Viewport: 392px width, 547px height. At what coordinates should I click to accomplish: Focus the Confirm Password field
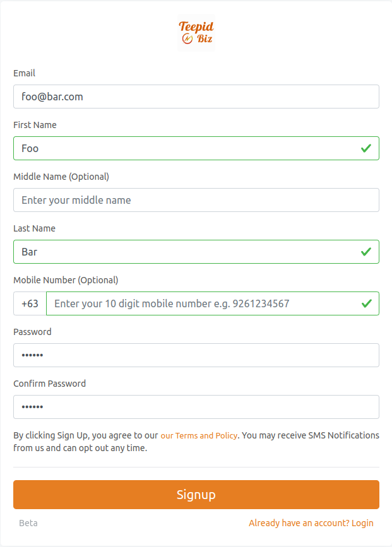pyautogui.click(x=196, y=407)
